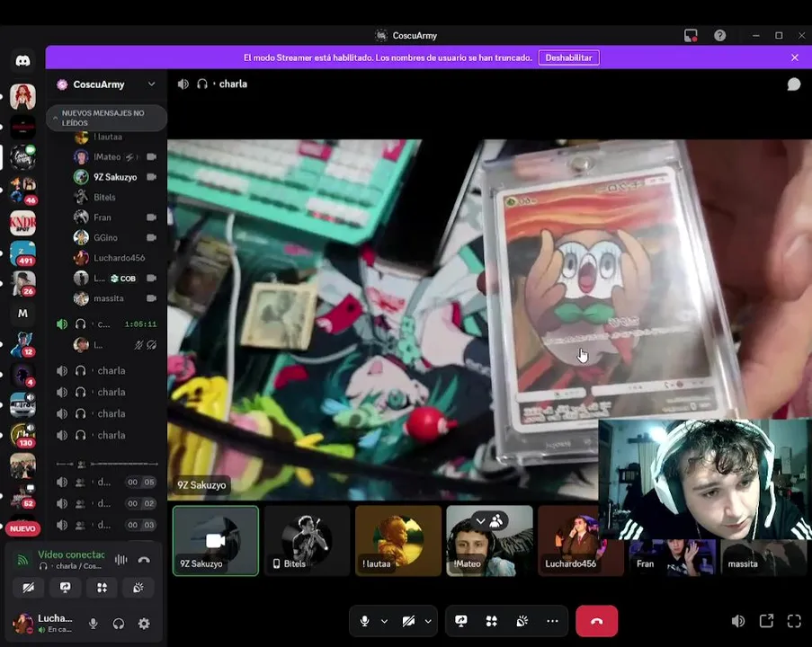812x647 pixels.
Task: Select massita participant thumbnail
Action: tap(763, 558)
